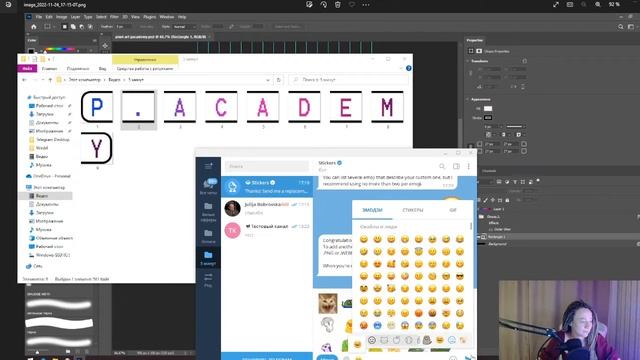Viewport: 640px width, 360px height.
Task: Switch to the GIF tab in Telegram picker
Action: 453,210
